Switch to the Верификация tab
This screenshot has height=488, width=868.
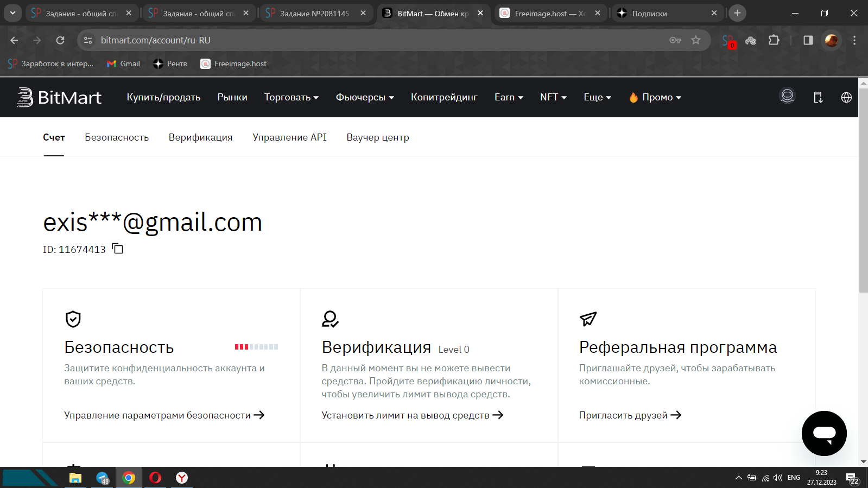coord(200,137)
